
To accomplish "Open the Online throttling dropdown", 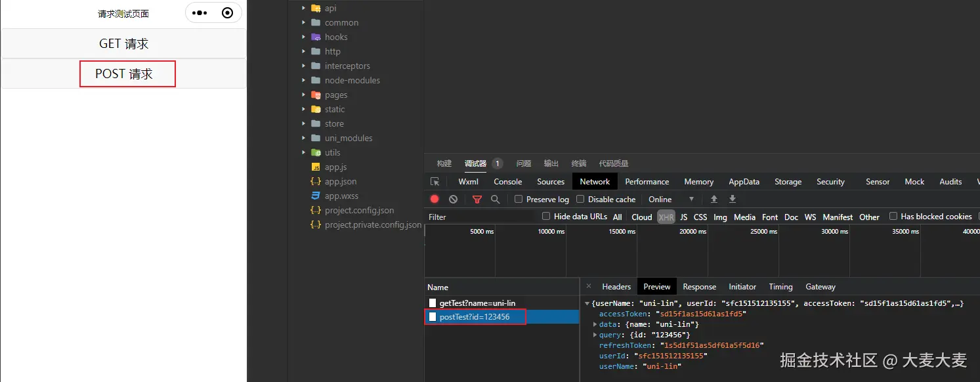I will tap(671, 200).
